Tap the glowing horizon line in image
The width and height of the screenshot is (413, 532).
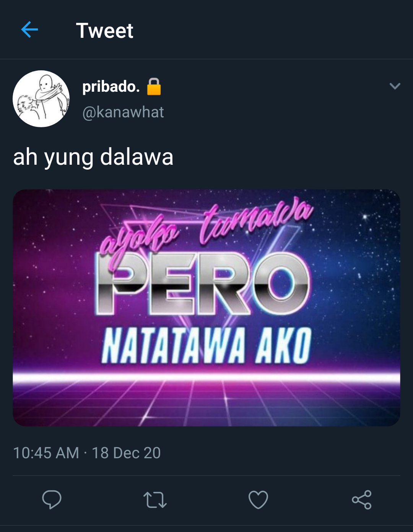point(206,378)
